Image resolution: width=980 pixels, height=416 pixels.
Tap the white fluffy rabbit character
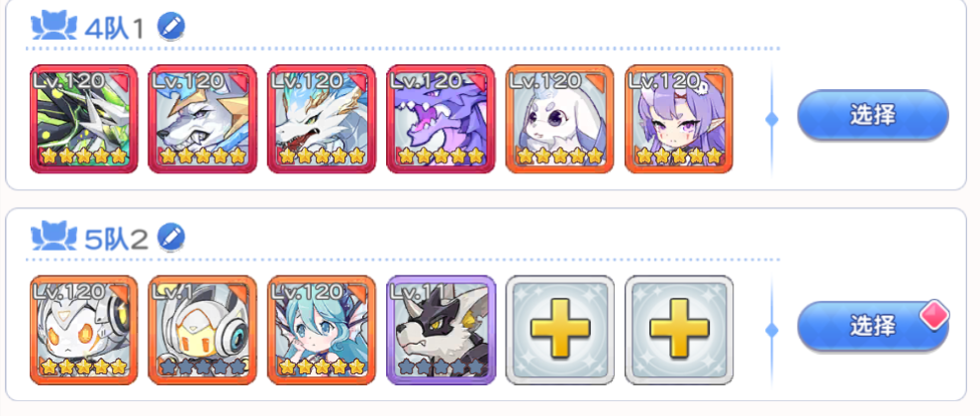click(559, 119)
